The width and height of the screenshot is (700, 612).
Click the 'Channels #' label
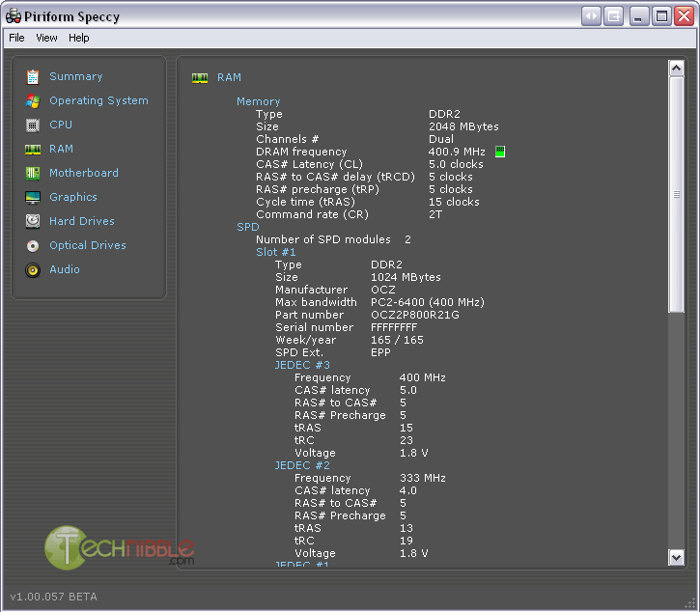(287, 139)
